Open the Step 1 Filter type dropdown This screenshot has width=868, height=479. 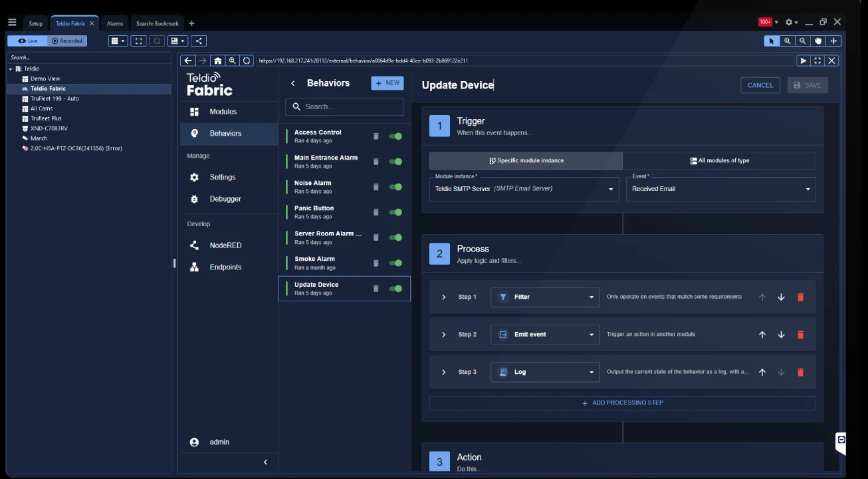(545, 297)
